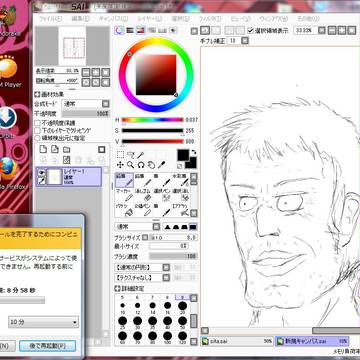Pick the 水彩筆 watercolor brush
Image resolution: width=360 pixels, height=360 pixels.
coord(180,180)
